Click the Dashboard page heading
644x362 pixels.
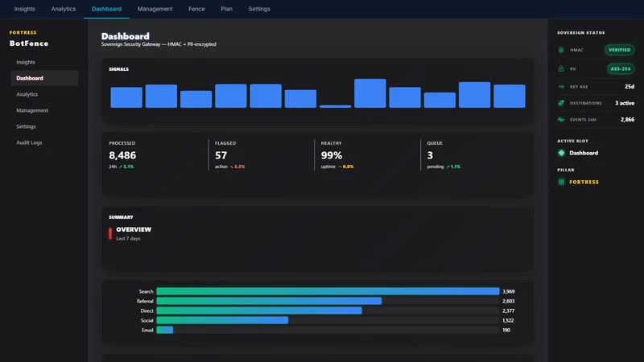coord(126,36)
